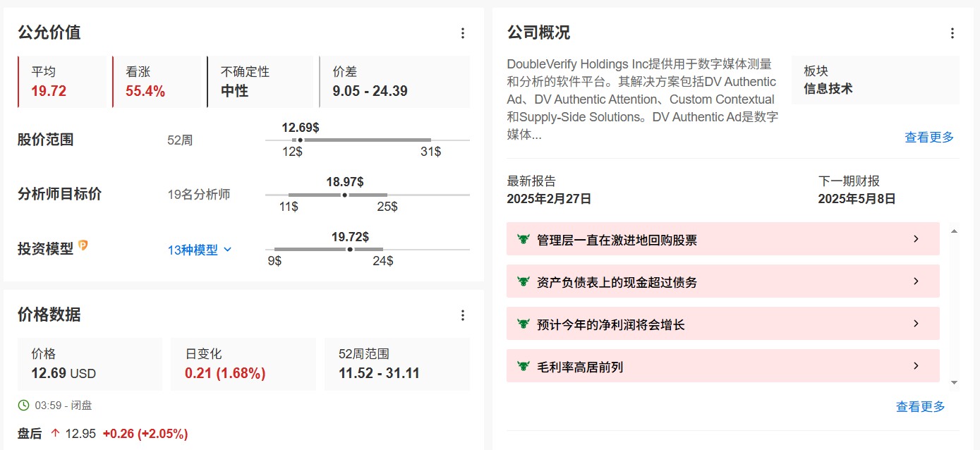Viewport: 980px width, 450px height.
Task: Click the 最新报告 date 2025年2月27日
Action: point(549,199)
